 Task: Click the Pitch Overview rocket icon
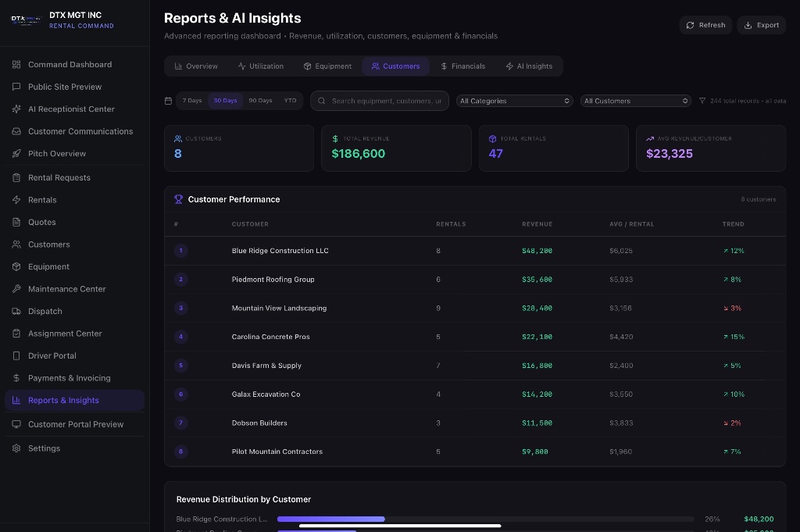tap(16, 154)
